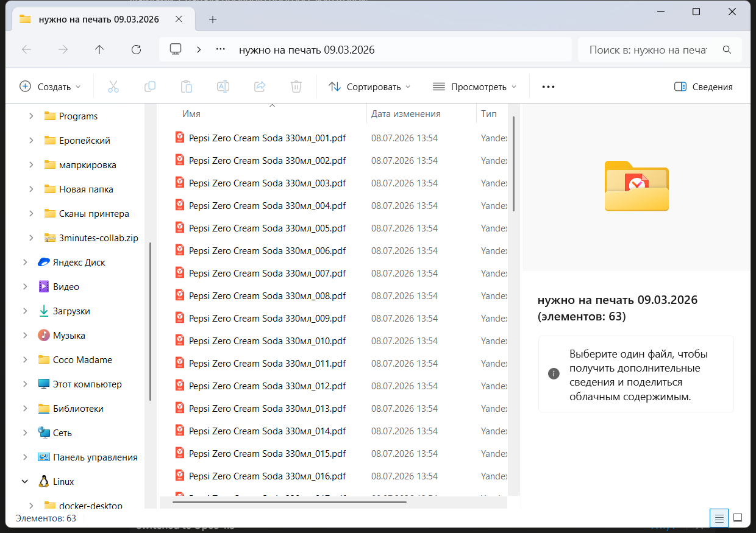Show hidden path segments ellipsis in address bar
The image size is (756, 533).
[x=221, y=49]
